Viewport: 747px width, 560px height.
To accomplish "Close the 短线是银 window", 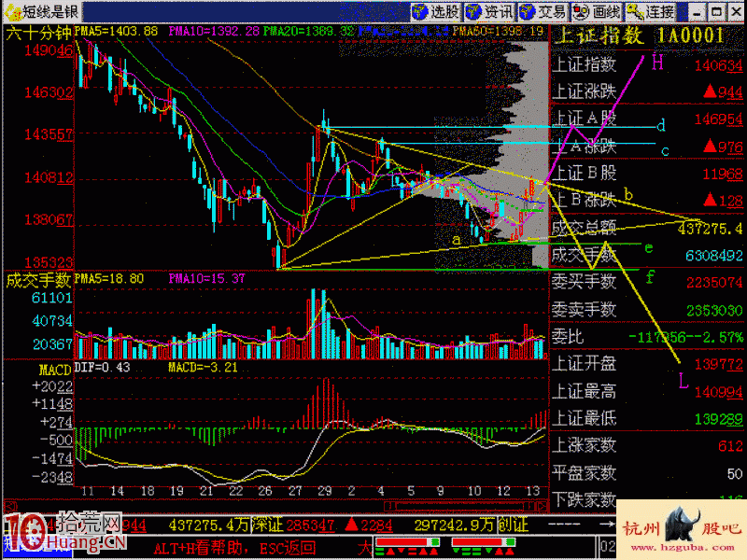I will click(736, 12).
